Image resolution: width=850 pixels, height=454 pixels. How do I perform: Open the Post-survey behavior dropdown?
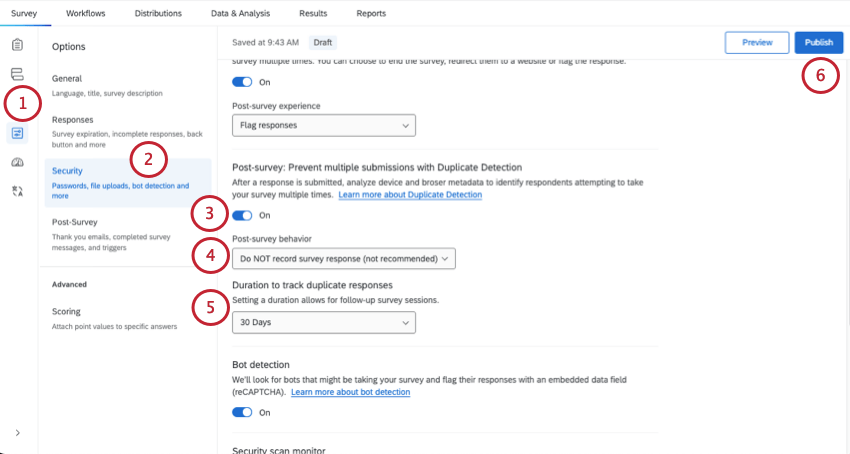click(x=344, y=259)
